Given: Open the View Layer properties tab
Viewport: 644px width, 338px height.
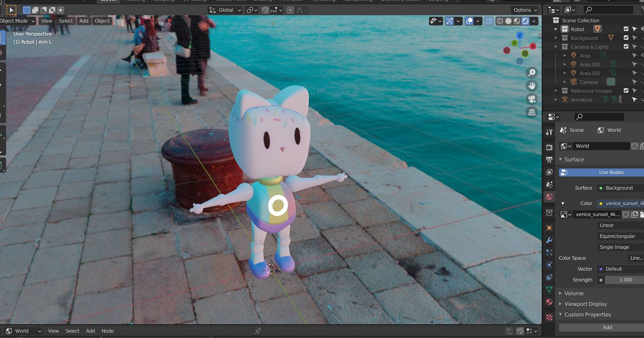Looking at the screenshot, I should point(549,172).
